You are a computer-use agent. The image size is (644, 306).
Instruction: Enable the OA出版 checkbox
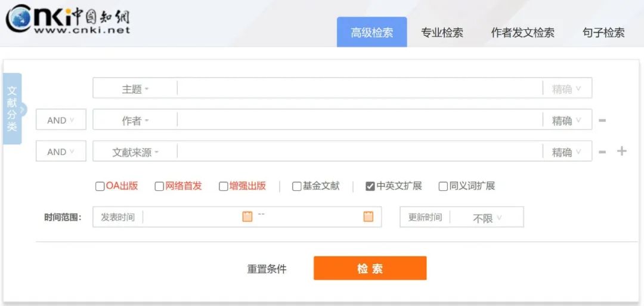(100, 186)
